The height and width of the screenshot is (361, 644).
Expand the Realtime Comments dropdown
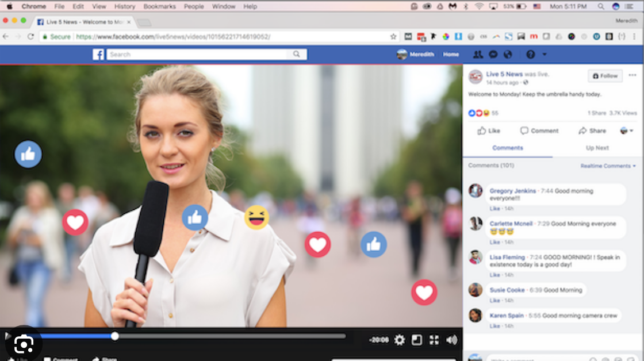pos(608,166)
